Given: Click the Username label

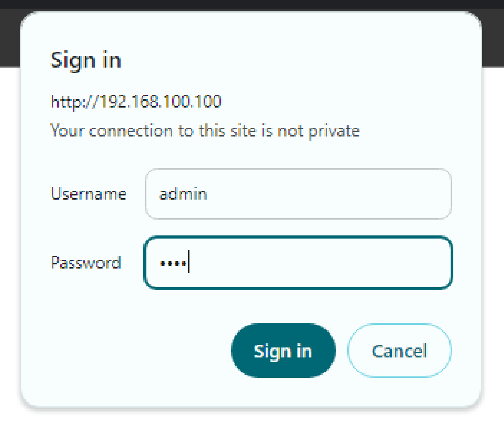Looking at the screenshot, I should [x=89, y=194].
